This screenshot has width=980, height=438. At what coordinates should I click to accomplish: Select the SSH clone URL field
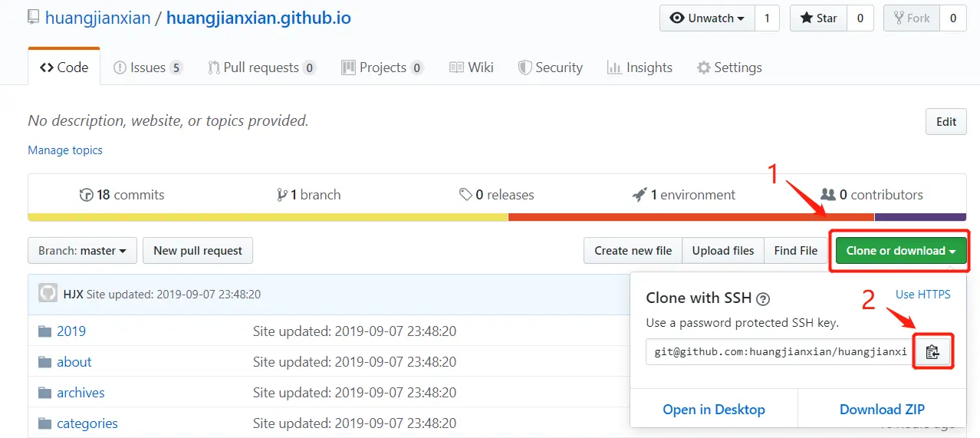pos(780,352)
